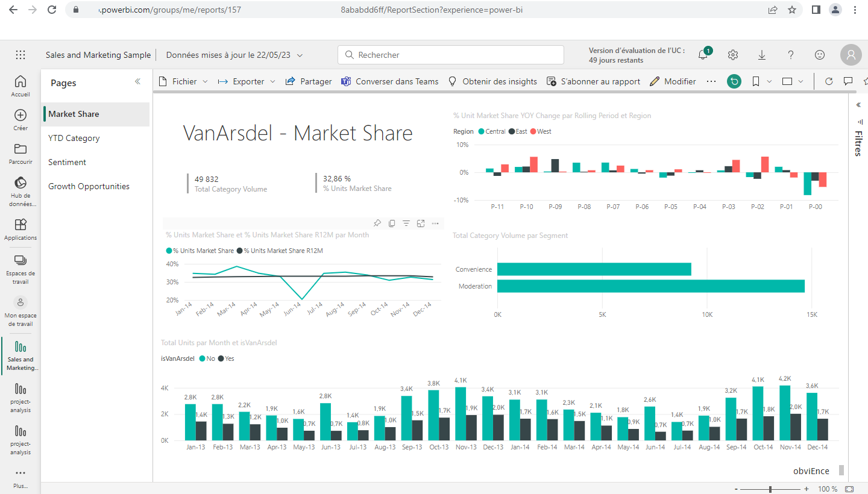This screenshot has width=868, height=494.
Task: Click zoom out minus button
Action: click(x=736, y=489)
